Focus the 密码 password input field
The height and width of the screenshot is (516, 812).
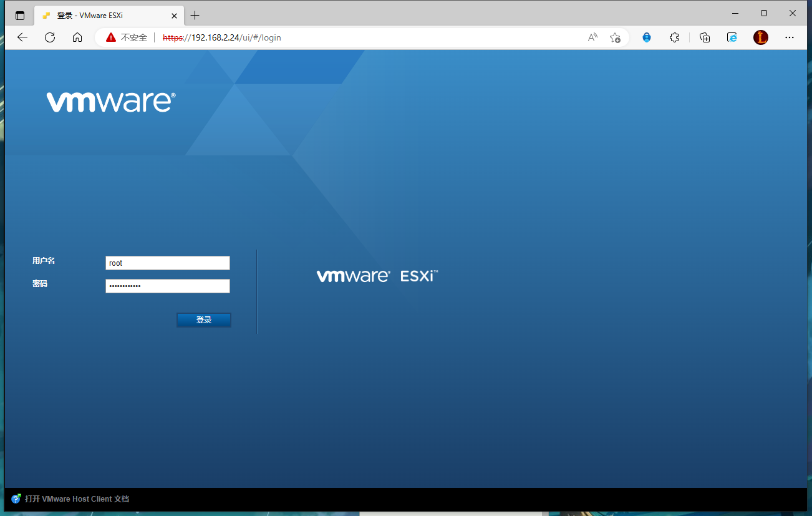pos(168,286)
